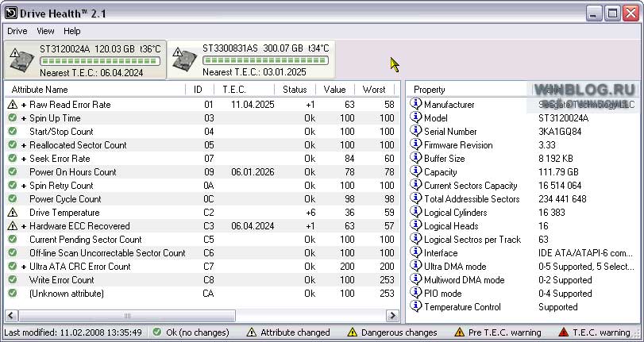Select the Drive Temperature attribute name
Screen dimensions: 644x342
64,213
